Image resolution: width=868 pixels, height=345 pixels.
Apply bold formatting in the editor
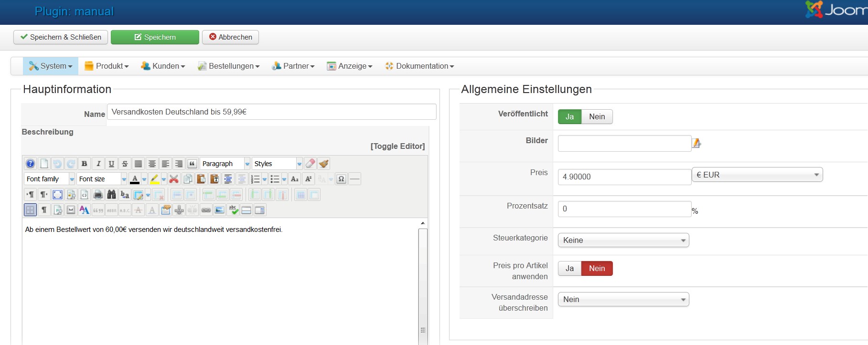(85, 164)
